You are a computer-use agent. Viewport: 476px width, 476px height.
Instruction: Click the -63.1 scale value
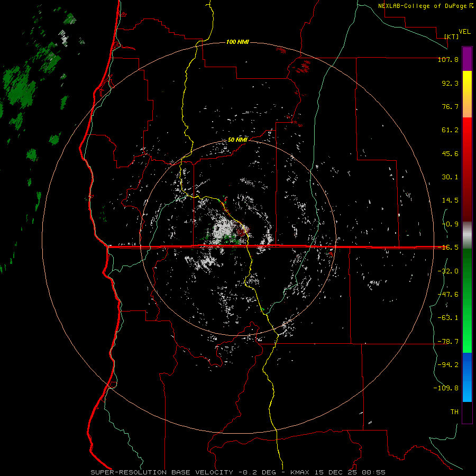tap(448, 318)
